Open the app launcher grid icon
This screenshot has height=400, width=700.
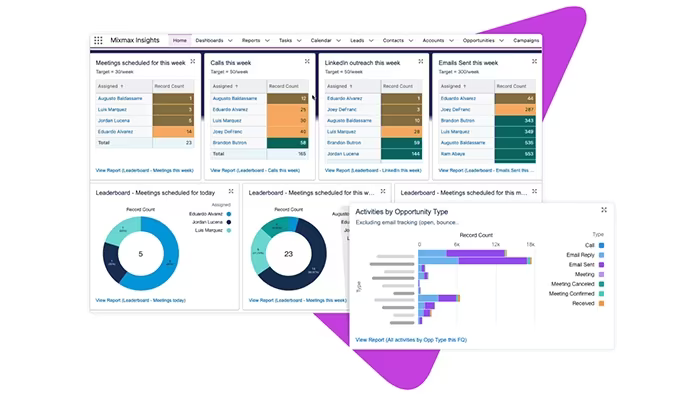click(x=98, y=41)
